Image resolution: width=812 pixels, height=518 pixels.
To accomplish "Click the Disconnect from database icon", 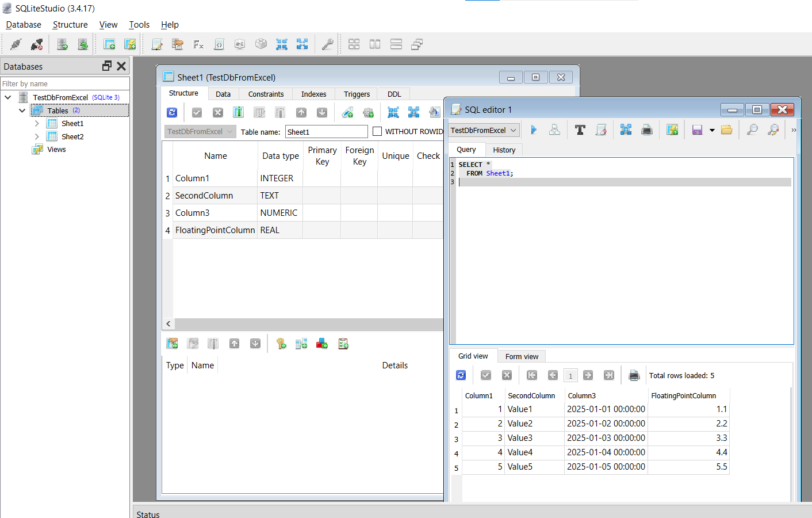I will click(37, 44).
